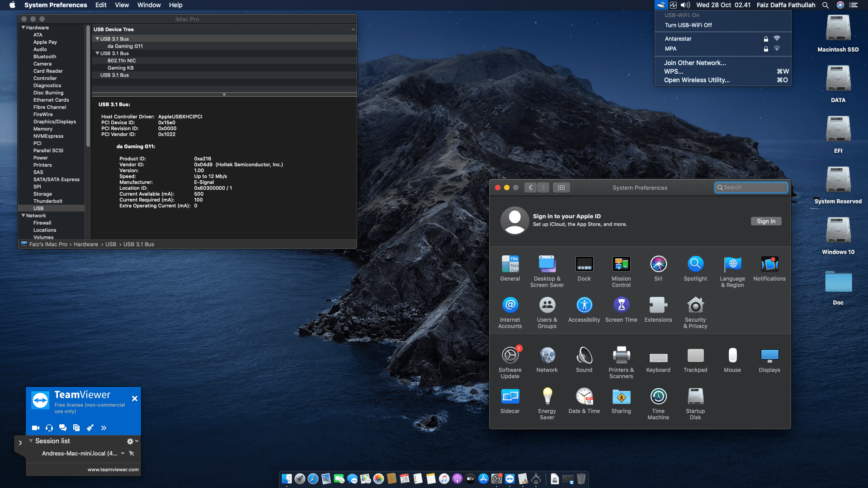Viewport: 868px width, 488px height.
Task: Click the Sign In button
Action: click(x=766, y=221)
